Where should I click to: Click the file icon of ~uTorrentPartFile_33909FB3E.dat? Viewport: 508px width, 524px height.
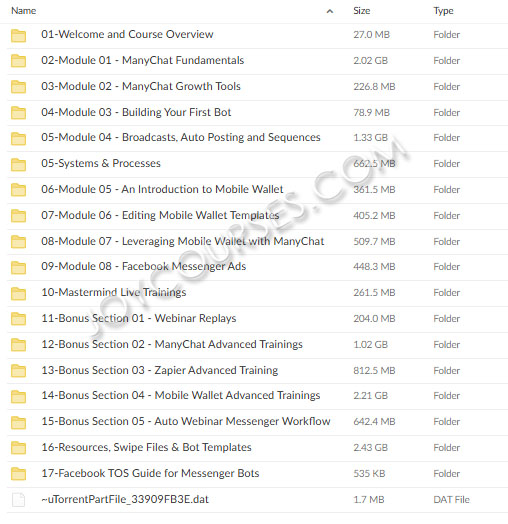(x=18, y=500)
